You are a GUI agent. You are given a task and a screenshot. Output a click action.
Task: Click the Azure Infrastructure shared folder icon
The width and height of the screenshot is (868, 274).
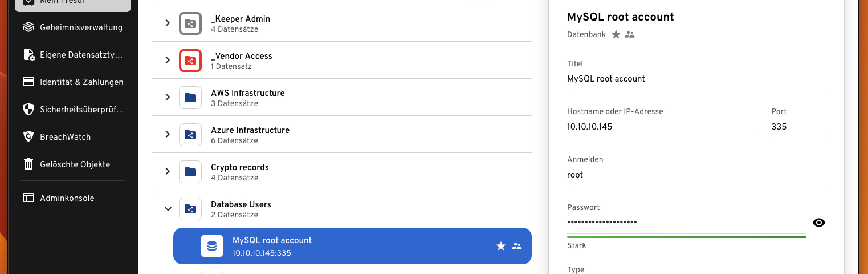pyautogui.click(x=190, y=135)
